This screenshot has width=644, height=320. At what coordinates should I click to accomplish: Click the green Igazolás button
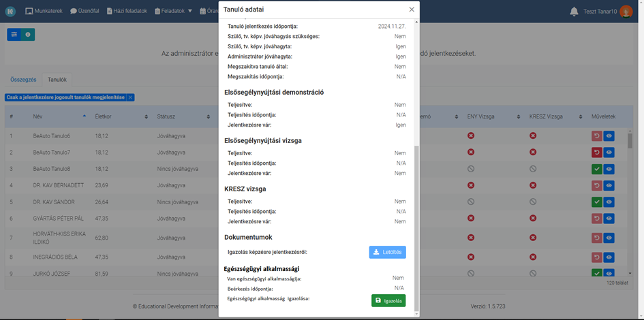coord(388,301)
